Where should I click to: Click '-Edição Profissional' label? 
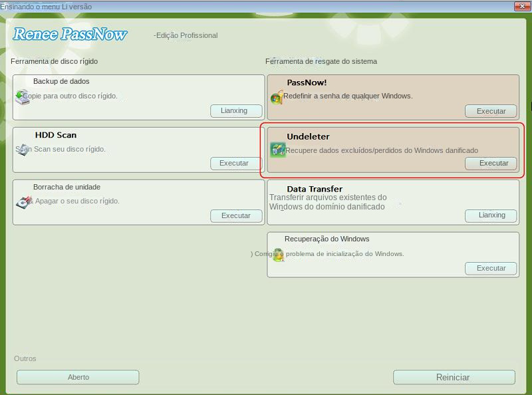186,36
